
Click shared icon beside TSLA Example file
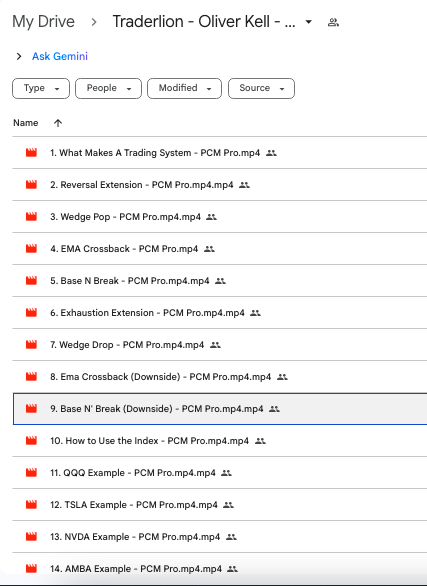coord(228,505)
